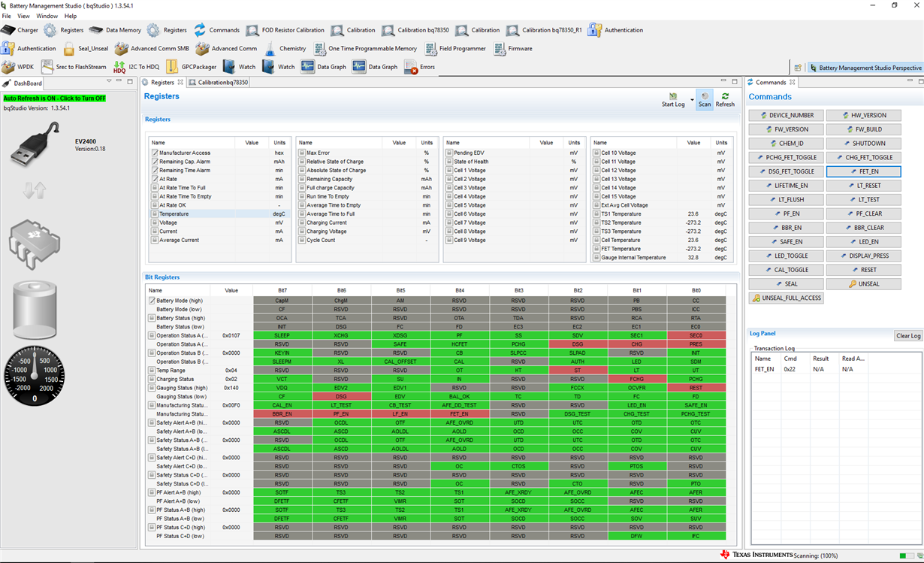Screen dimensions: 924x563
Task: Close the Commands tab
Action: 792,82
